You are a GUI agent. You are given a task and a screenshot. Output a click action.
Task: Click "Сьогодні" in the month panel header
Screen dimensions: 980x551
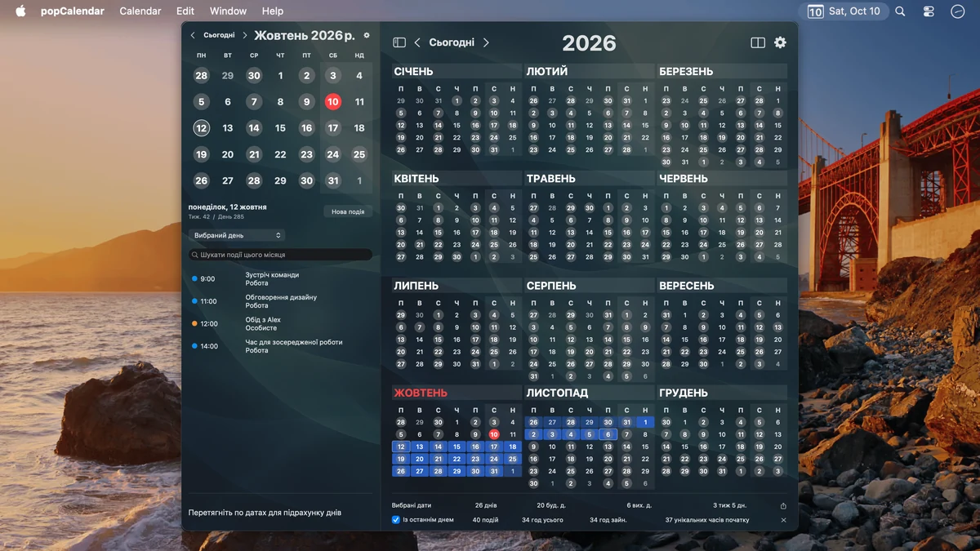tap(219, 36)
